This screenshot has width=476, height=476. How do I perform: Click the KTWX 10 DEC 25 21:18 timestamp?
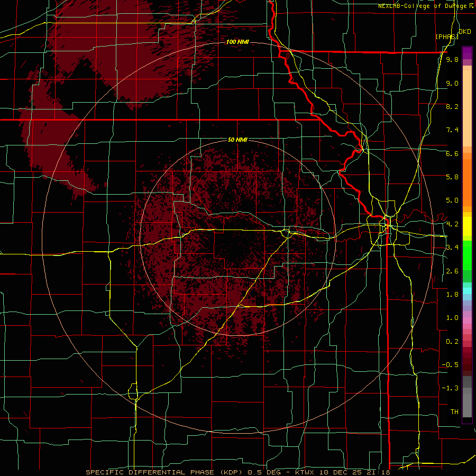(342, 472)
